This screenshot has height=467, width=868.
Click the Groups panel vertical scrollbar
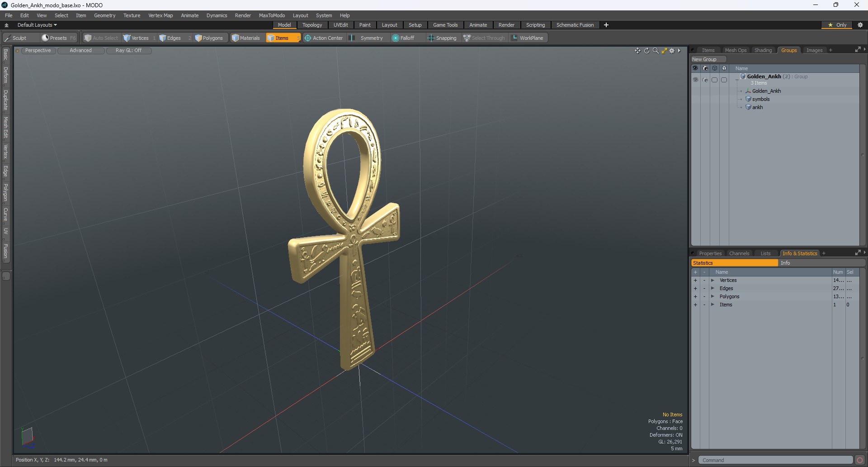point(862,155)
